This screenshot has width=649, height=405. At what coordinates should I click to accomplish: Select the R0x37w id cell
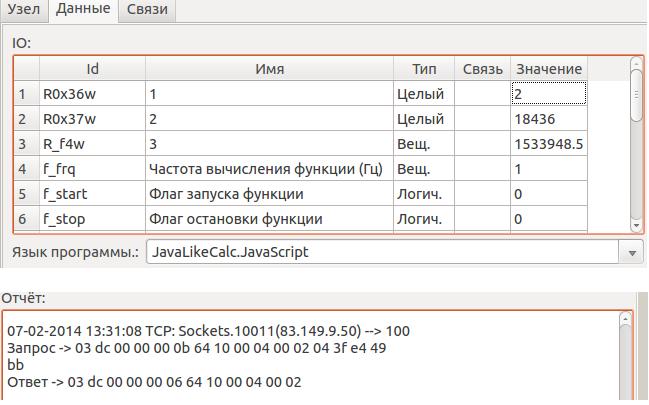[92, 119]
